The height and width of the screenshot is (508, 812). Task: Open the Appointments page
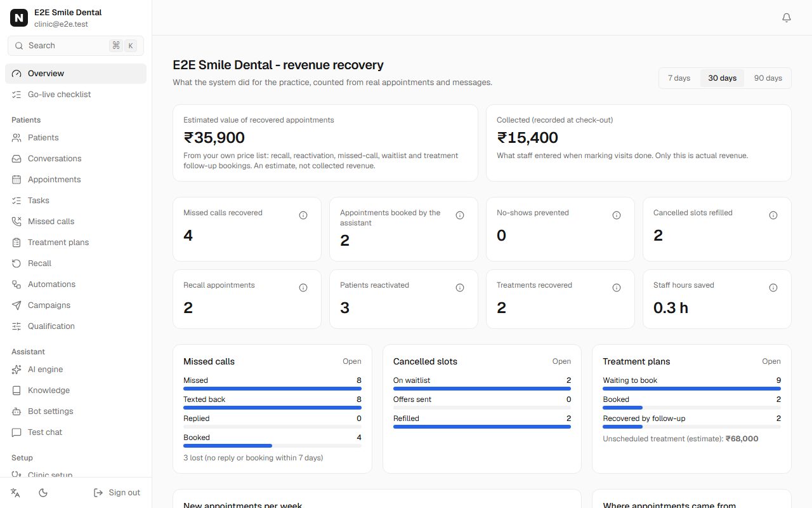pos(75,180)
